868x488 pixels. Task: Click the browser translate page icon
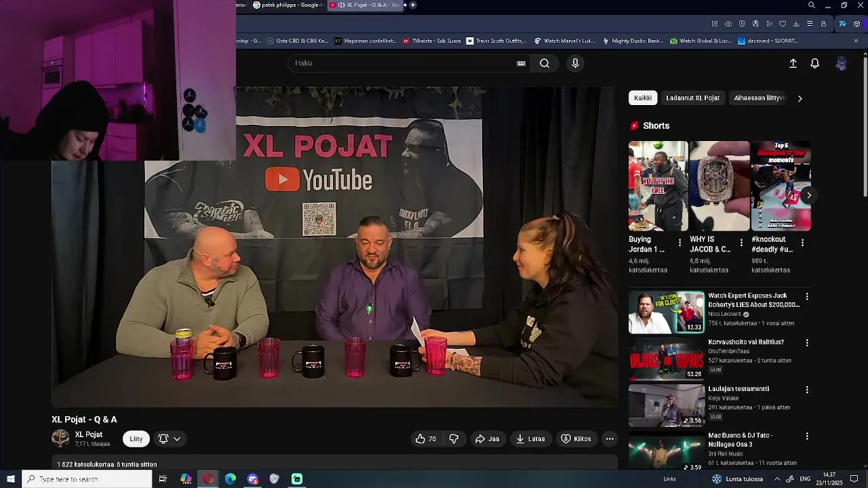tap(755, 24)
